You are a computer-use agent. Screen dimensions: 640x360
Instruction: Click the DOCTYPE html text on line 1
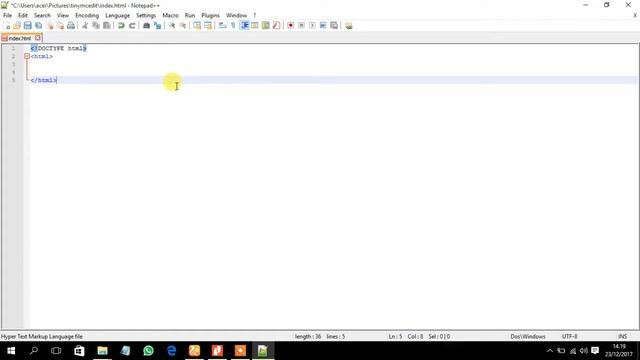point(59,48)
